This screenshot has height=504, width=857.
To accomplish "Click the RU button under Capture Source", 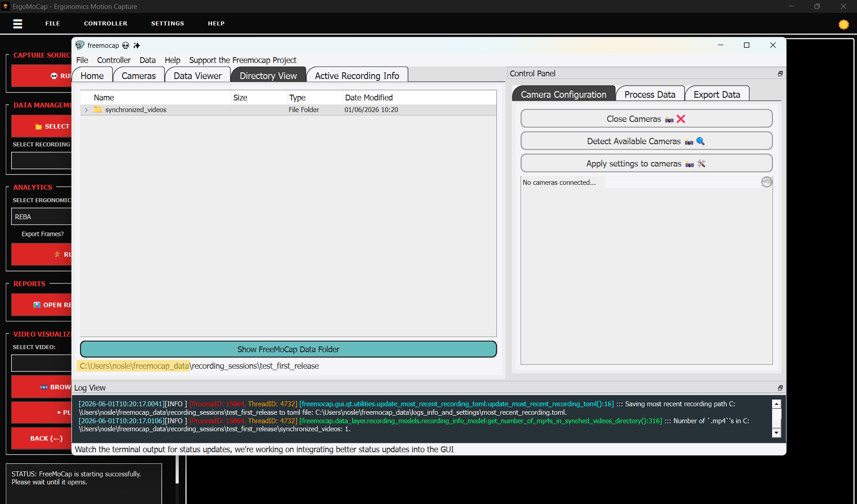I will click(41, 76).
